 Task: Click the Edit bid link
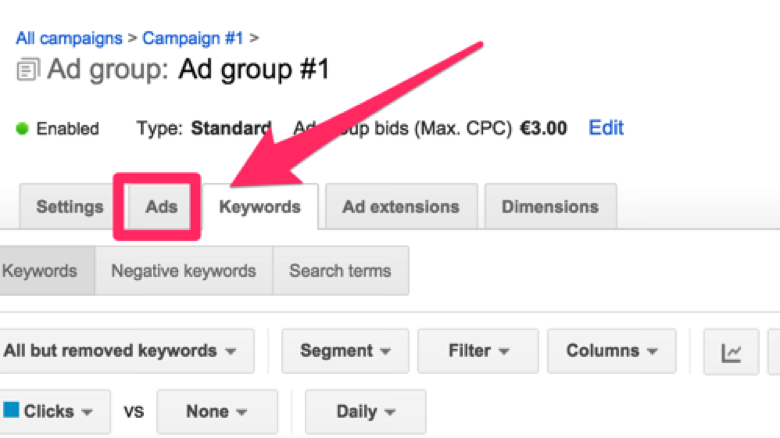[606, 128]
